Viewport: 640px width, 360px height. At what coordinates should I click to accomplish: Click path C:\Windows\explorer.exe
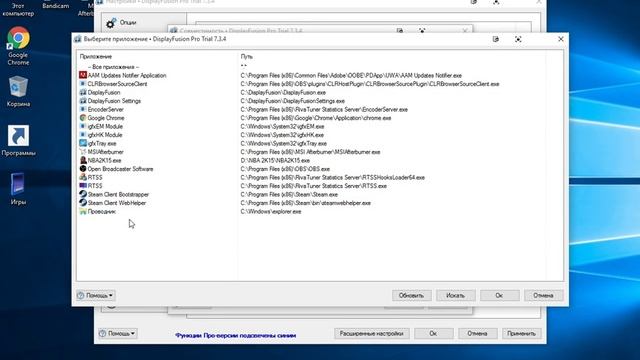(x=271, y=211)
